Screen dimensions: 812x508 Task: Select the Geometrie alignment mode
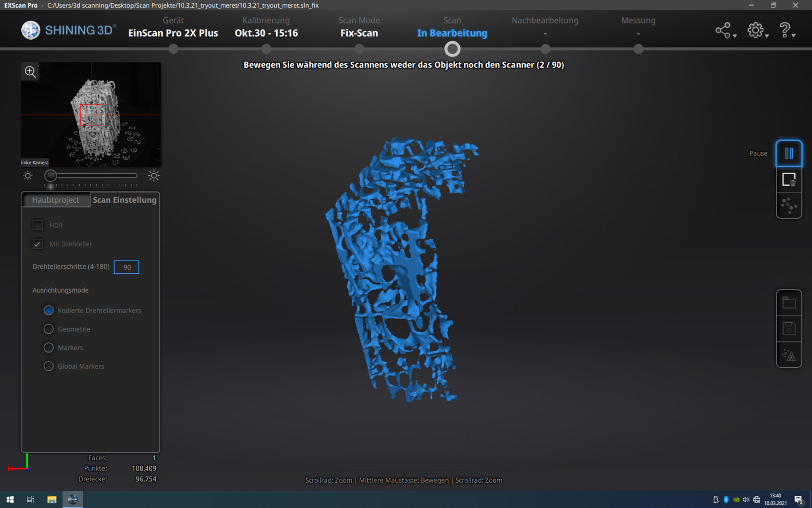(49, 329)
